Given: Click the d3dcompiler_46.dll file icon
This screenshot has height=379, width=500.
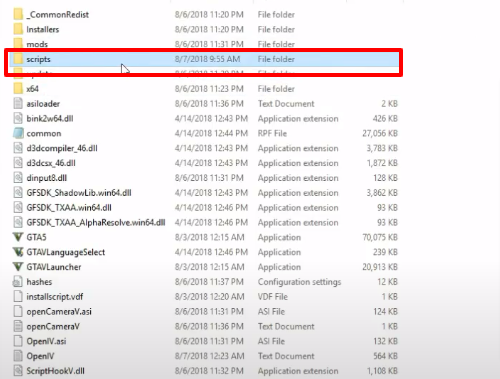Looking at the screenshot, I should 18,148.
